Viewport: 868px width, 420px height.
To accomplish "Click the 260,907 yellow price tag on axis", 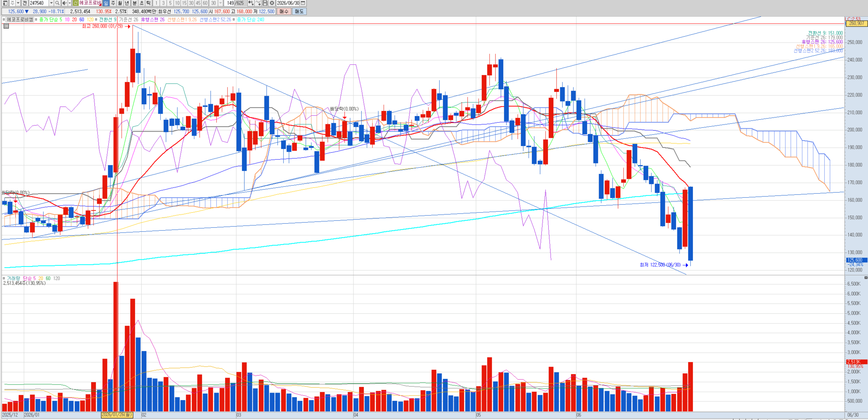I will tap(856, 23).
